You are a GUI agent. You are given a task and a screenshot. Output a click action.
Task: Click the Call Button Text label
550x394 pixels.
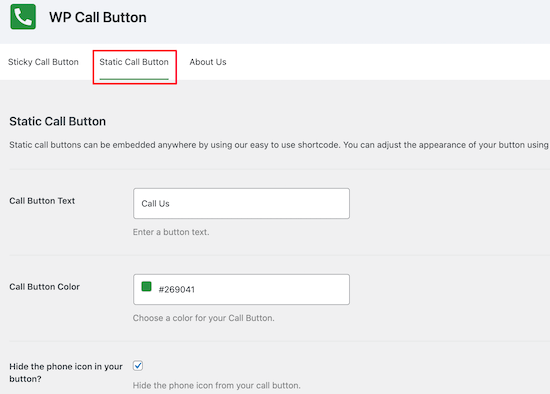pos(42,201)
